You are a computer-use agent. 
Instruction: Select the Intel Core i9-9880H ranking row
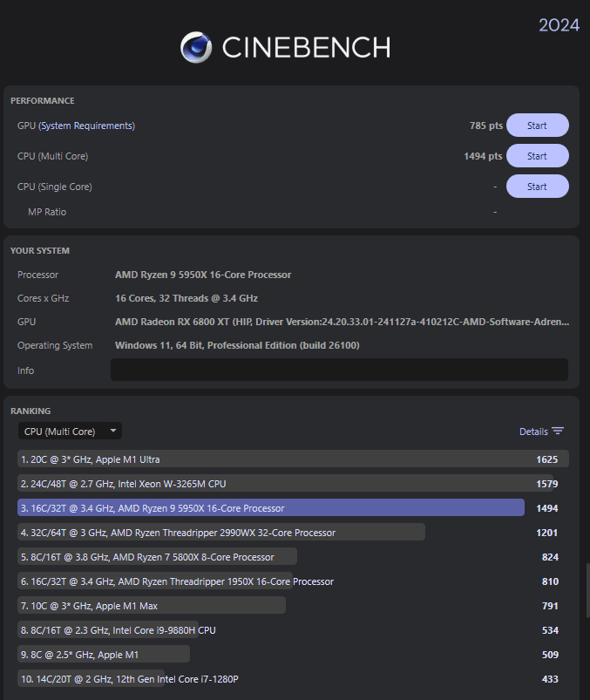point(293,630)
